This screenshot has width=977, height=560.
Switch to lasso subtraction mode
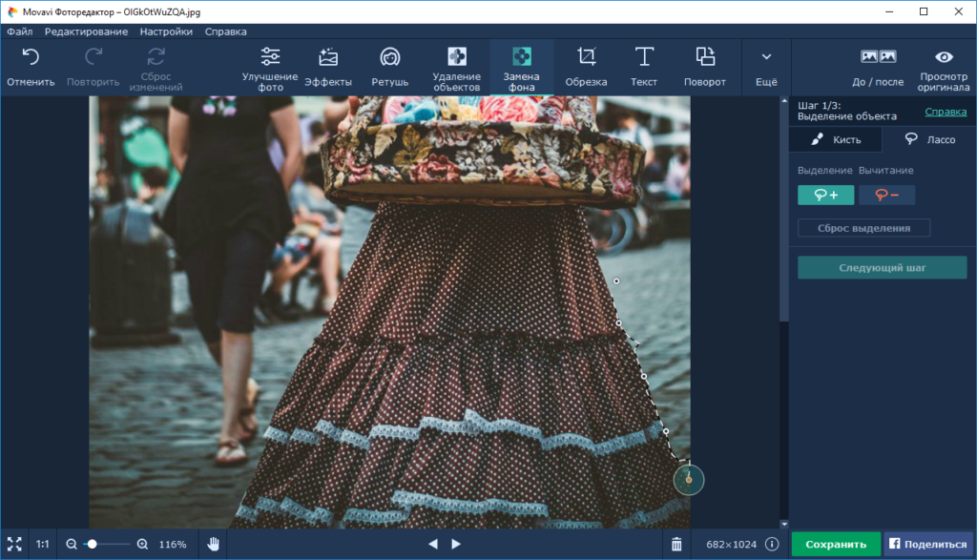point(886,195)
